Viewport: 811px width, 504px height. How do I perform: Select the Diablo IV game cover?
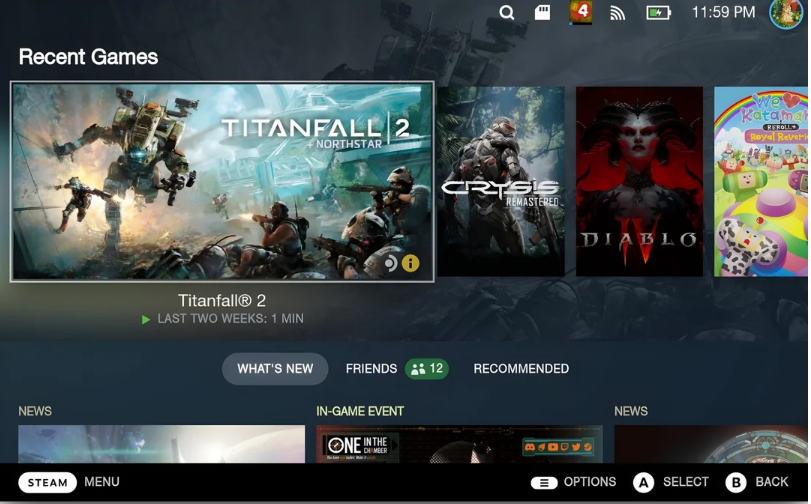point(639,182)
